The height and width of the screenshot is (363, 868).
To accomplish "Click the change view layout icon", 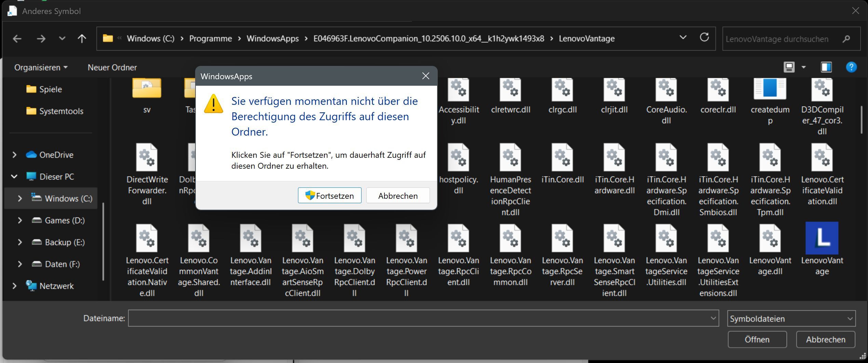I will (789, 67).
